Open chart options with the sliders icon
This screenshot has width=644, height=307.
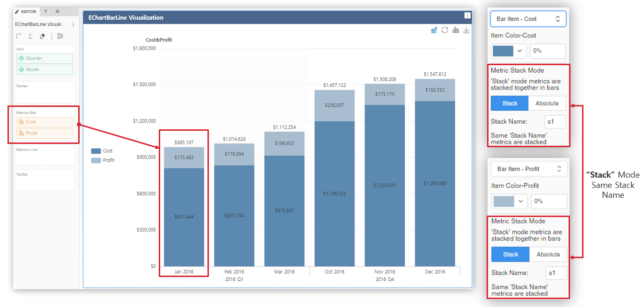pos(59,36)
